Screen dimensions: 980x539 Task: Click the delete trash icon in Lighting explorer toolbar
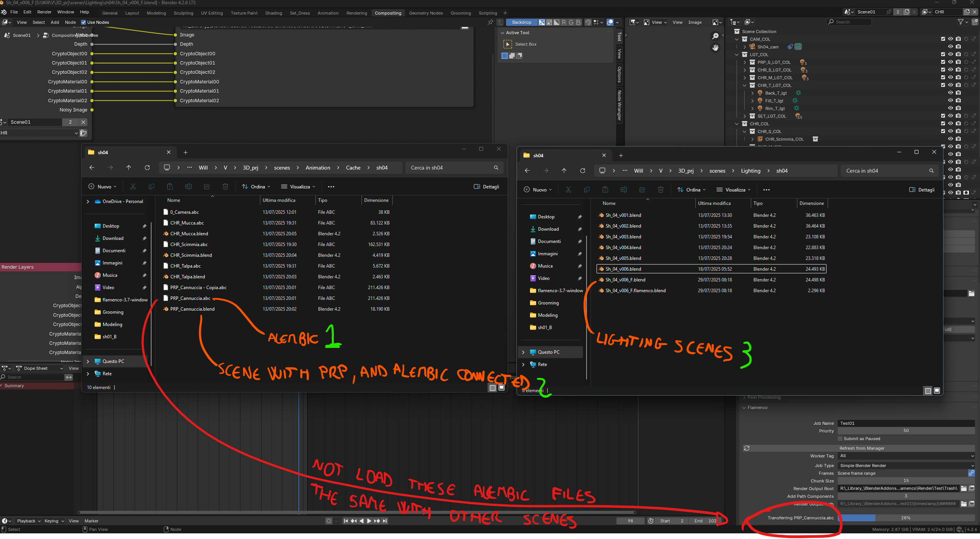660,190
